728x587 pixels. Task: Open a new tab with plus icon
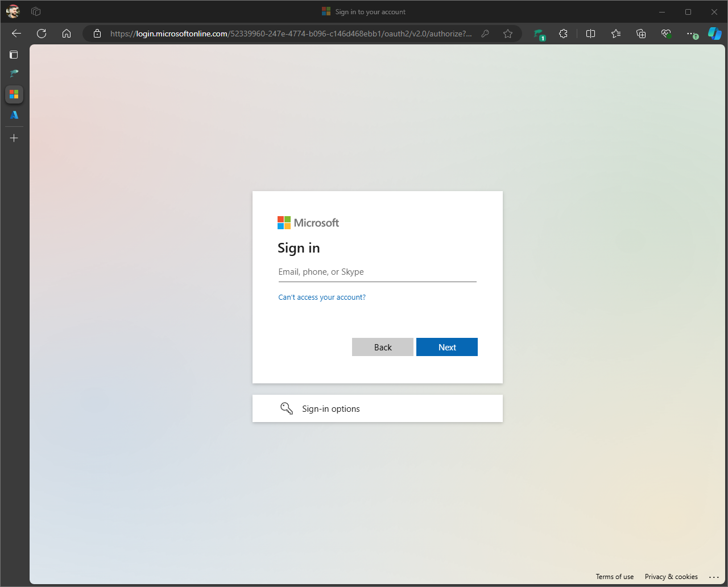point(14,138)
